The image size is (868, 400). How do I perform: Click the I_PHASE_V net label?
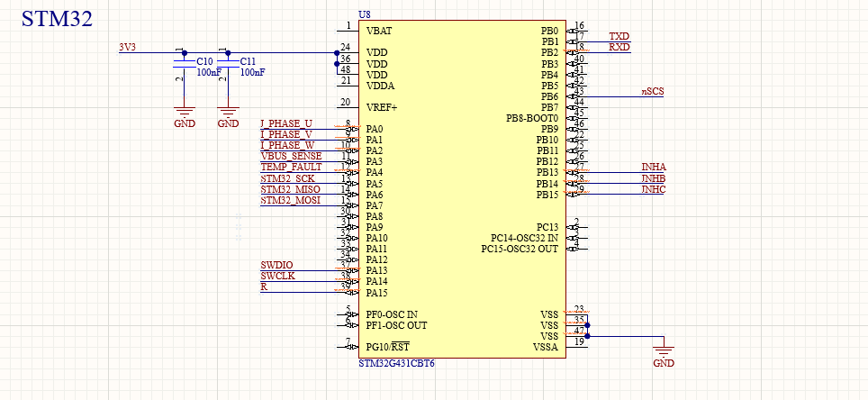coord(286,134)
